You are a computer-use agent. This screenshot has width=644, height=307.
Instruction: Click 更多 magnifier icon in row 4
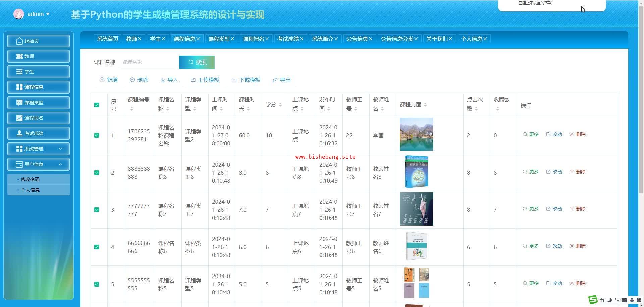(x=525, y=246)
